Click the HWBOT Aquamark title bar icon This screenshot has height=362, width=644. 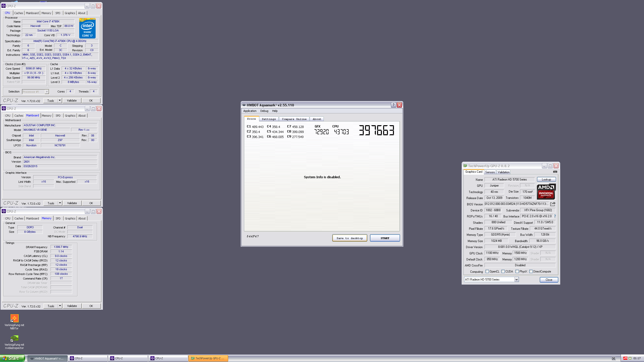coord(244,105)
